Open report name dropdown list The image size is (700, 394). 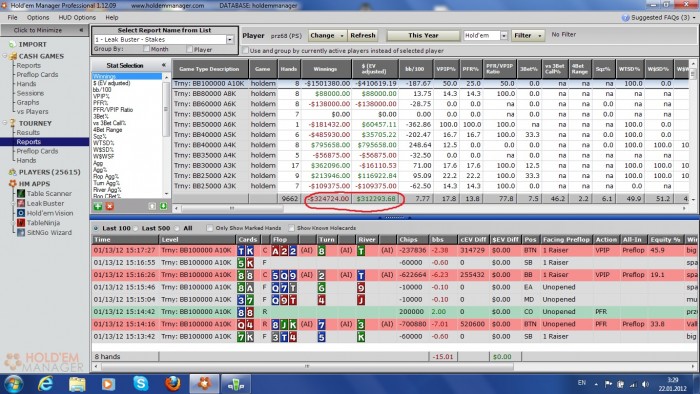[x=230, y=39]
